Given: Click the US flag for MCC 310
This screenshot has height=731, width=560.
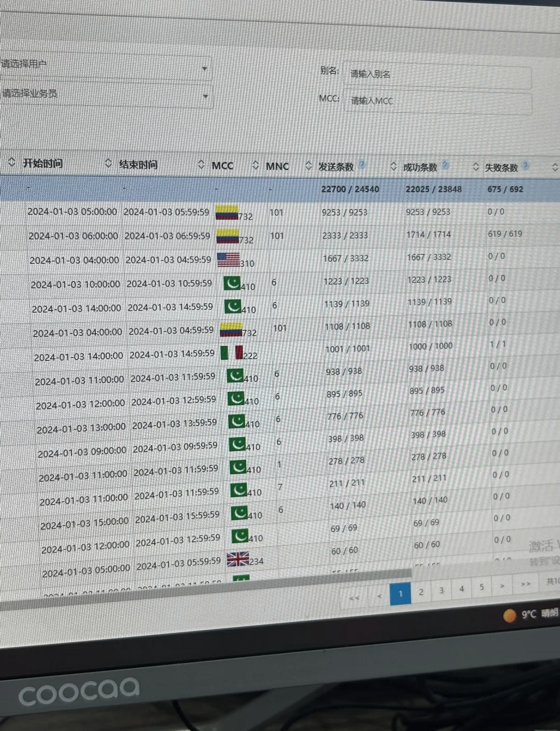Looking at the screenshot, I should pyautogui.click(x=228, y=260).
